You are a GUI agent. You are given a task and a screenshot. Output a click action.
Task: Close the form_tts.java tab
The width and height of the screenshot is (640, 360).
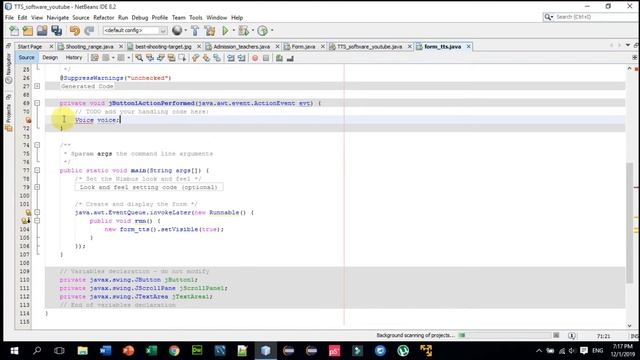tap(469, 47)
